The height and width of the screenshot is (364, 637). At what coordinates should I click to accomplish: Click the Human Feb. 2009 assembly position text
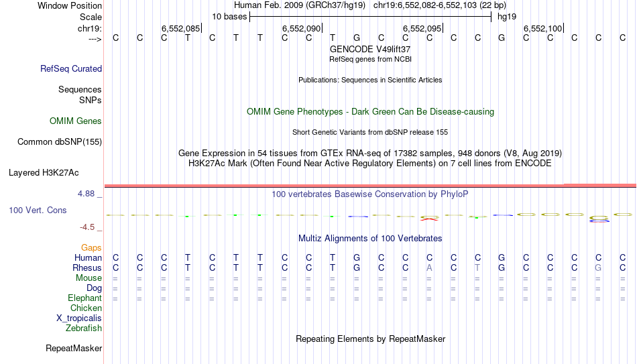pyautogui.click(x=370, y=5)
